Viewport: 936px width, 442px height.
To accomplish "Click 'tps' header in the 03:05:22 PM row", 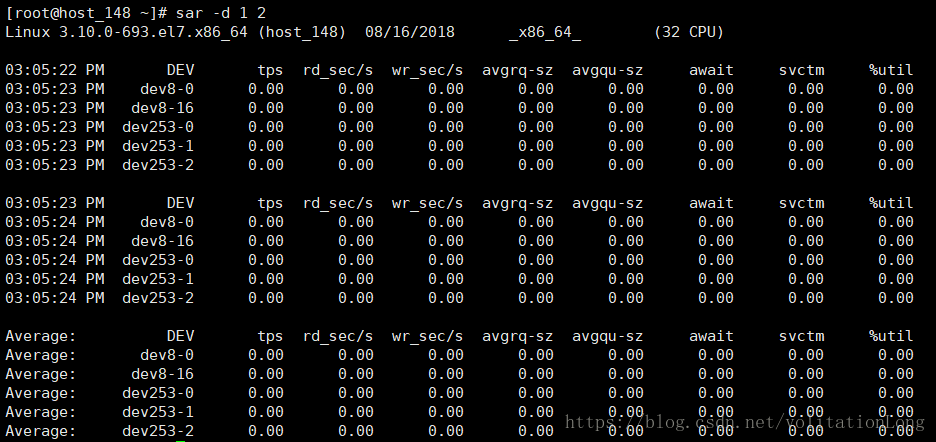I will click(x=270, y=70).
